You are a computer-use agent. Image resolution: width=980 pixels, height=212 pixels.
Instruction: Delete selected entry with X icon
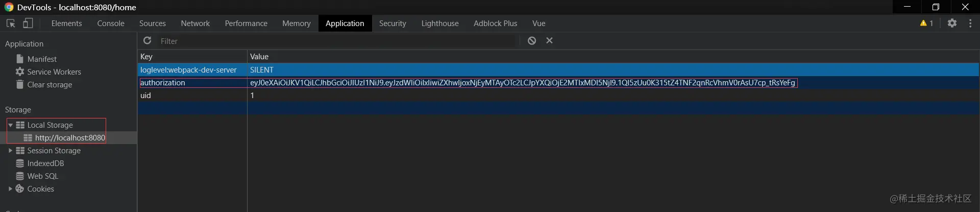550,40
